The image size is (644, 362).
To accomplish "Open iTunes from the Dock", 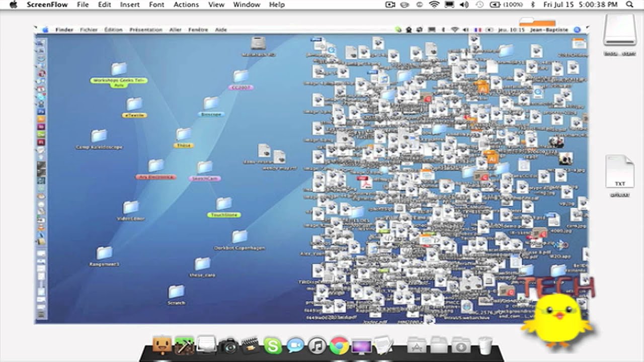I will 317,345.
